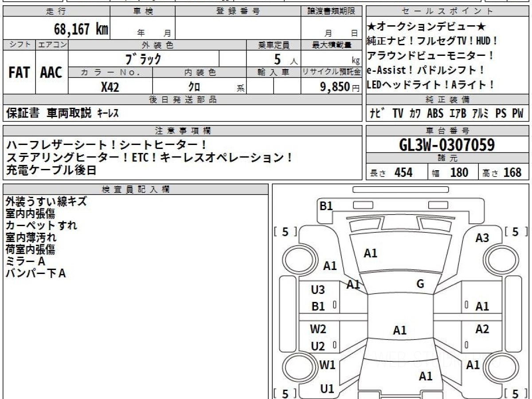Select the 荷室内張傷 remark

pyautogui.click(x=30, y=249)
